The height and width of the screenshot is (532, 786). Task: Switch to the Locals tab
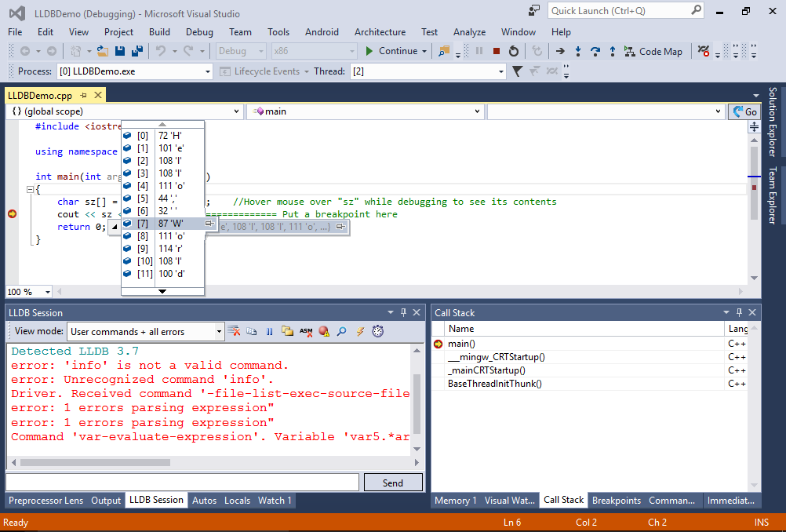click(237, 501)
